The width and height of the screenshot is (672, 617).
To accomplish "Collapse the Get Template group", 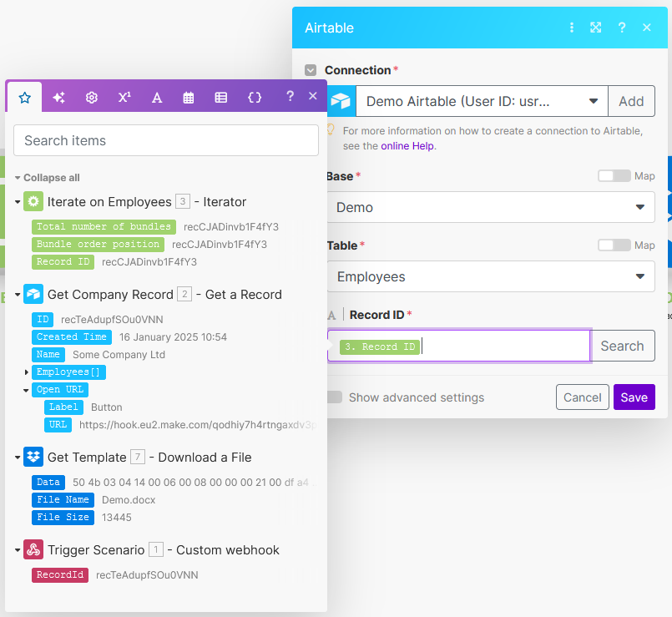I will click(x=18, y=458).
